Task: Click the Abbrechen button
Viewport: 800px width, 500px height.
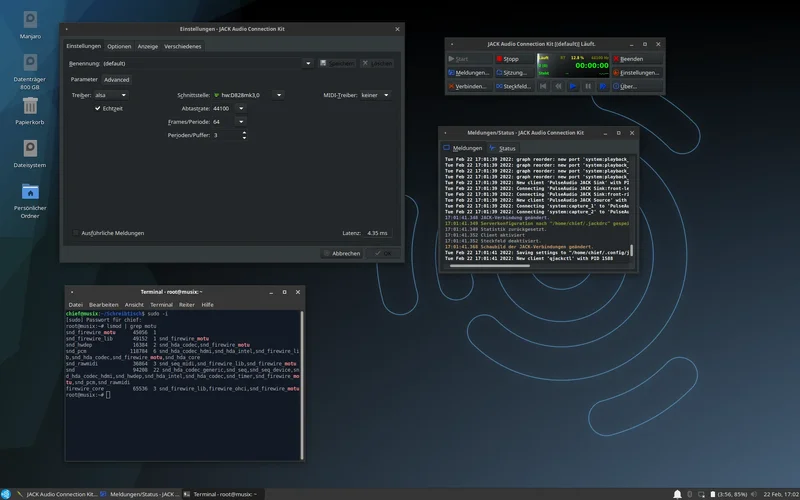Action: (341, 253)
